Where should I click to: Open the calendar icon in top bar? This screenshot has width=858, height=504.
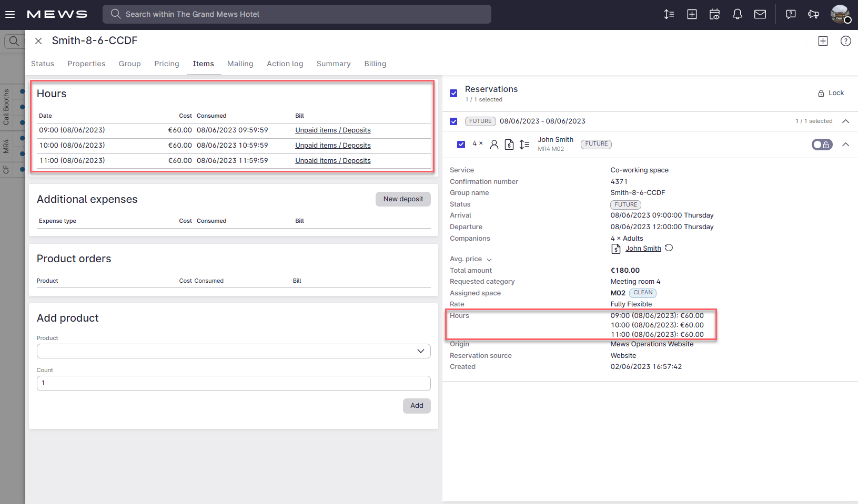[714, 14]
